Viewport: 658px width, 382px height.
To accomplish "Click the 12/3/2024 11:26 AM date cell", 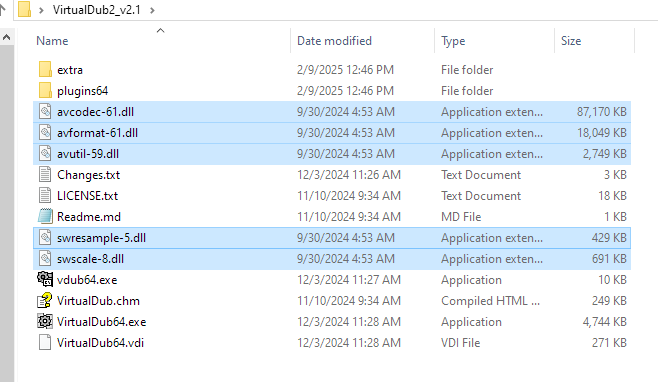I will 349,175.
